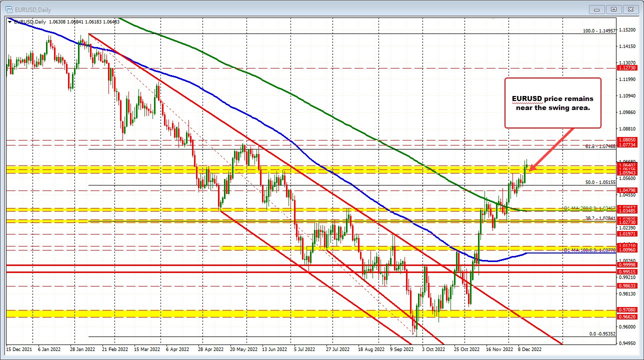Click the red 0.96620 price level tag

pos(627,316)
